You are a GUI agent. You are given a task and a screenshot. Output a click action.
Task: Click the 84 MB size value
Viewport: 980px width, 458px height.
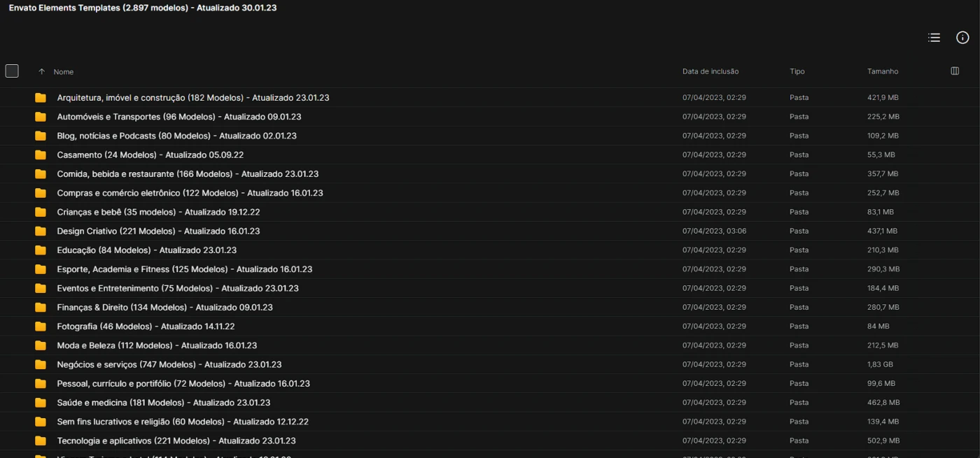[878, 327]
